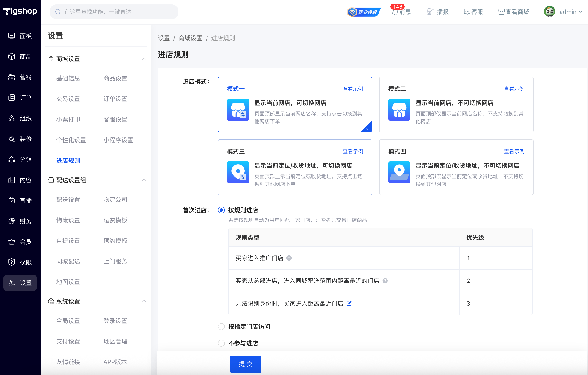Open 客服 chat icon in header
The width and height of the screenshot is (588, 375).
point(467,12)
